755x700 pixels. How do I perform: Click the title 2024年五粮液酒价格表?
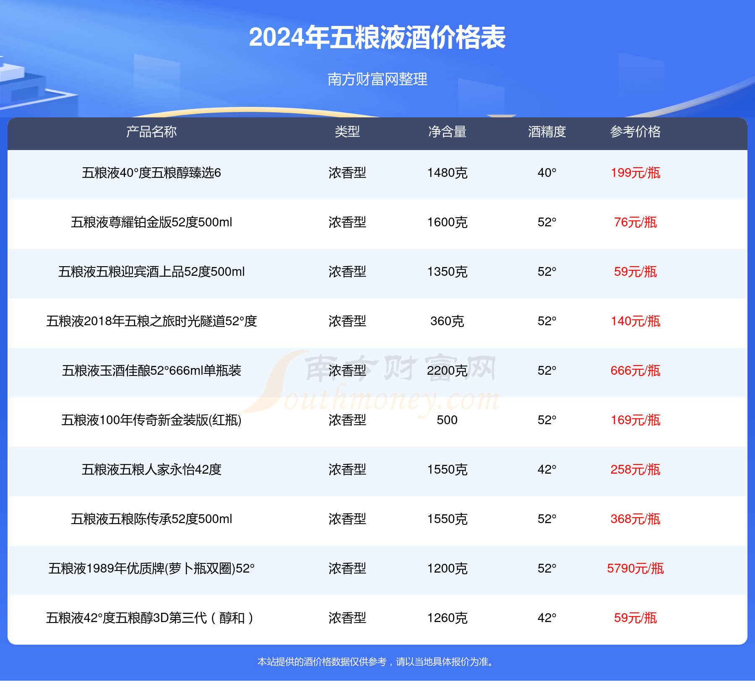click(377, 37)
